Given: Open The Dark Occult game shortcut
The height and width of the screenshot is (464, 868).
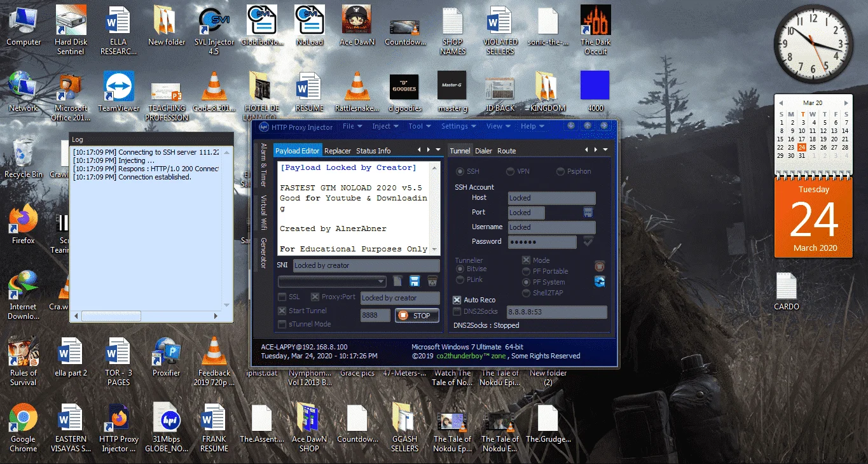Looking at the screenshot, I should (x=596, y=30).
